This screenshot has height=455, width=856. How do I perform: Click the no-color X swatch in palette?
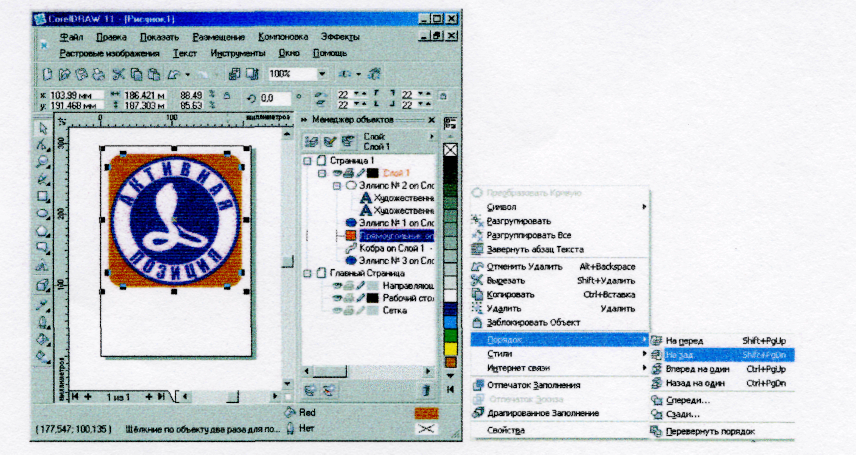click(450, 150)
